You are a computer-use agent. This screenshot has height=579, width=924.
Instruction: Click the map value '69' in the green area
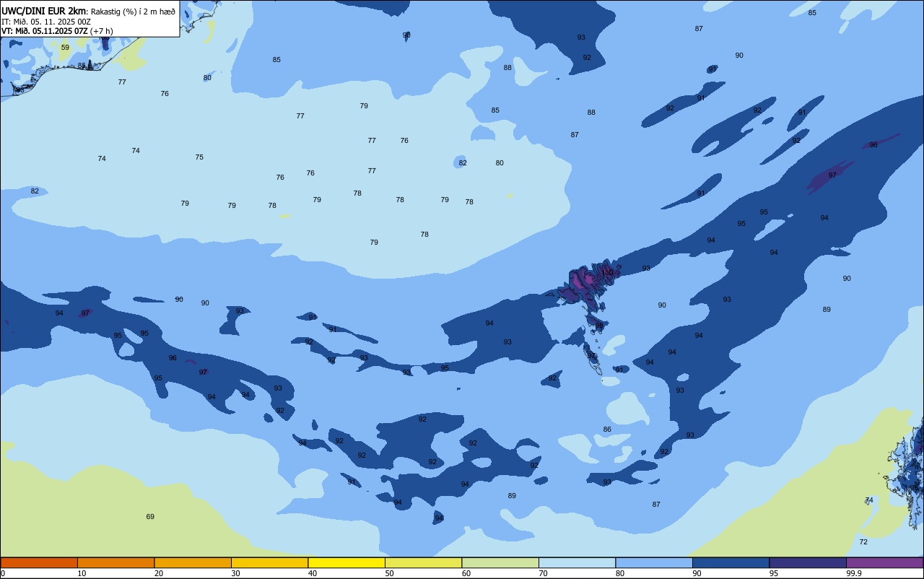tap(150, 517)
